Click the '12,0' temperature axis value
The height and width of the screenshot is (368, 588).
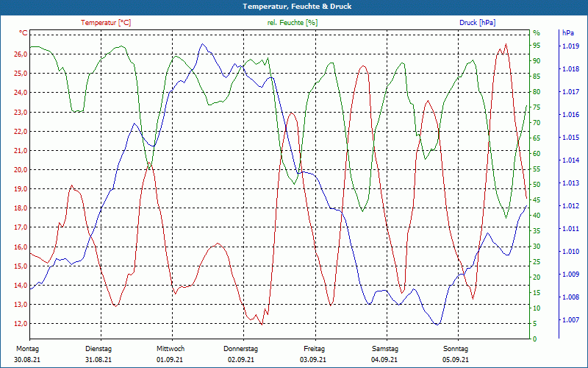click(21, 324)
